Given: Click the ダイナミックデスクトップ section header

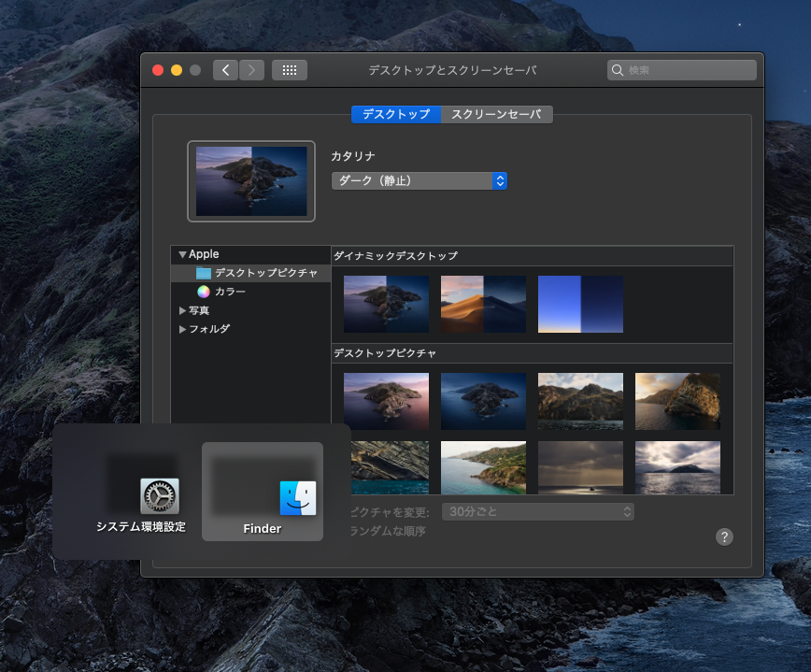Looking at the screenshot, I should pos(395,256).
